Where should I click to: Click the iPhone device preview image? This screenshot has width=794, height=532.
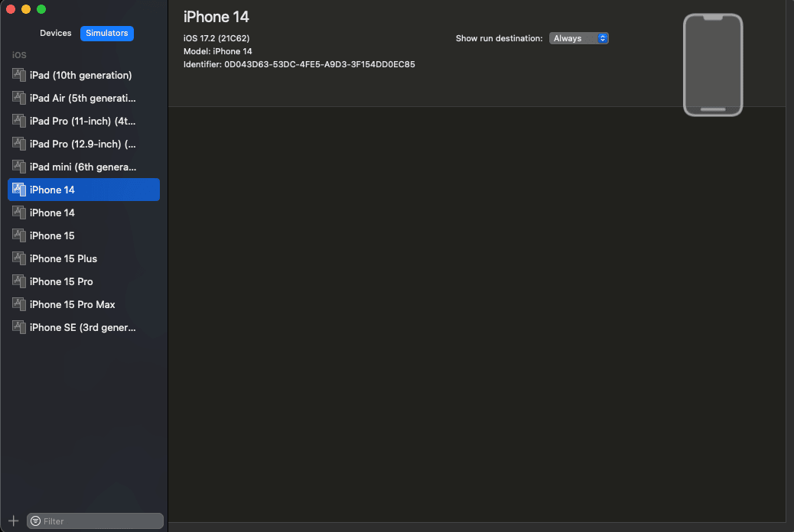[x=713, y=65]
